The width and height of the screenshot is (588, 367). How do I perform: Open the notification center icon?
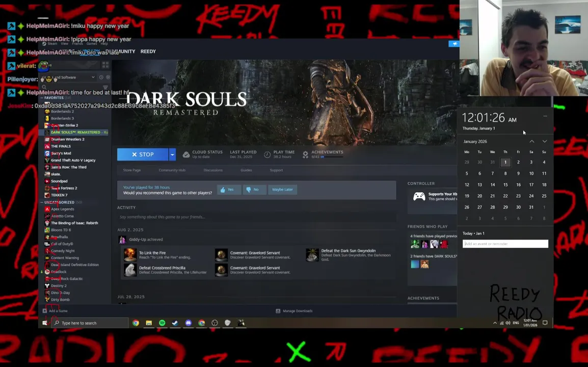point(545,323)
